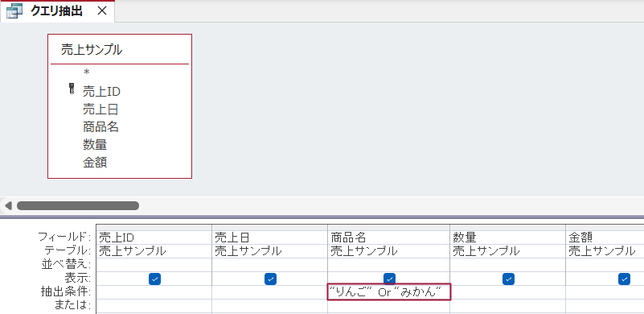The width and height of the screenshot is (644, 314).
Task: Select 売上ID in the table field list
Action: click(101, 91)
